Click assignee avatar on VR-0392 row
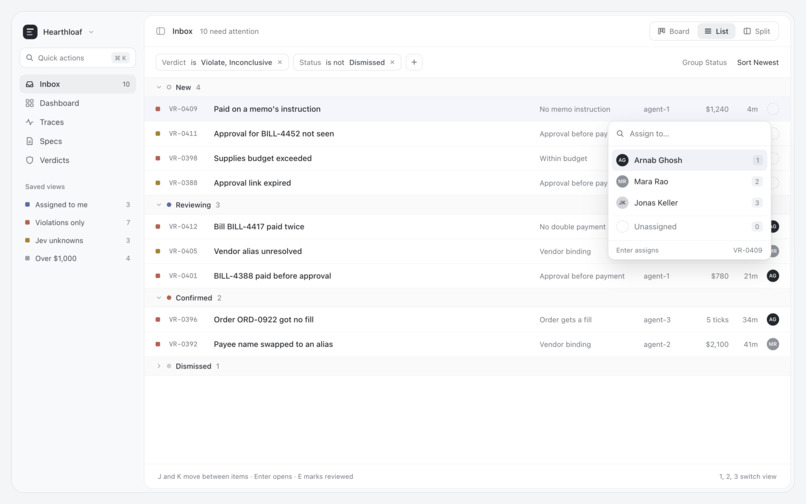Viewport: 806px width, 504px height. tap(773, 345)
